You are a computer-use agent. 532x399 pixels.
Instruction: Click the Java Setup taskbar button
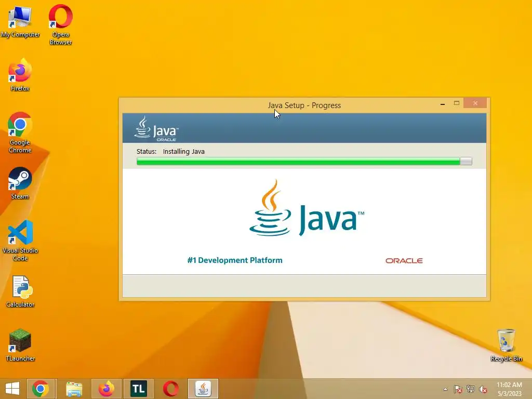(203, 389)
